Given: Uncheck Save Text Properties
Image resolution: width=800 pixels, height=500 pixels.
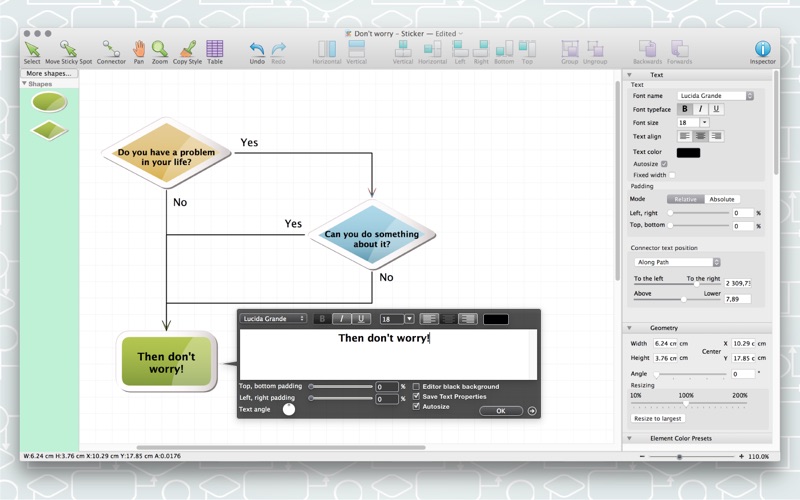Looking at the screenshot, I should click(416, 396).
